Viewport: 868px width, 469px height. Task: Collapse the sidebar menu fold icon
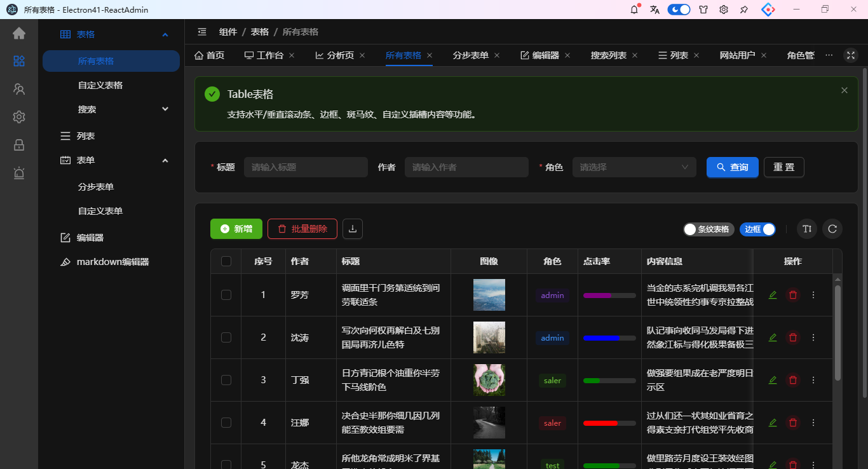pos(202,32)
